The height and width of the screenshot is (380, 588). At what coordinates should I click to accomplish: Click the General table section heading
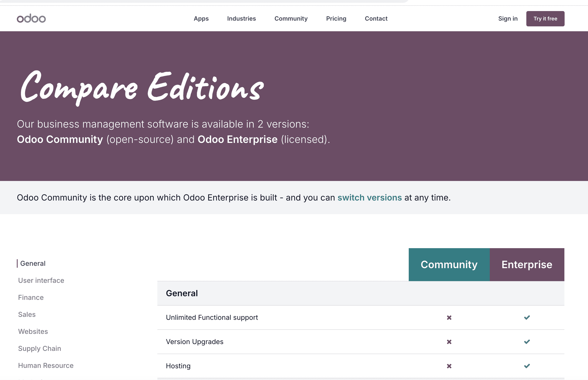182,293
